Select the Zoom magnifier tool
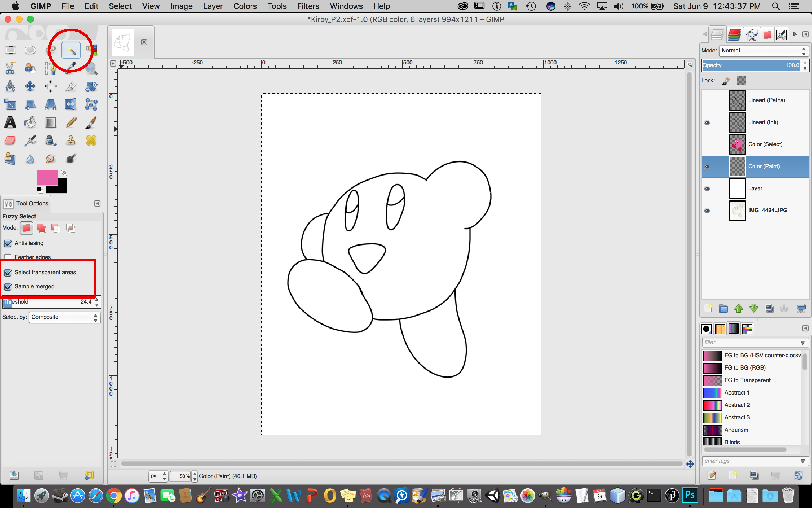 click(x=91, y=68)
